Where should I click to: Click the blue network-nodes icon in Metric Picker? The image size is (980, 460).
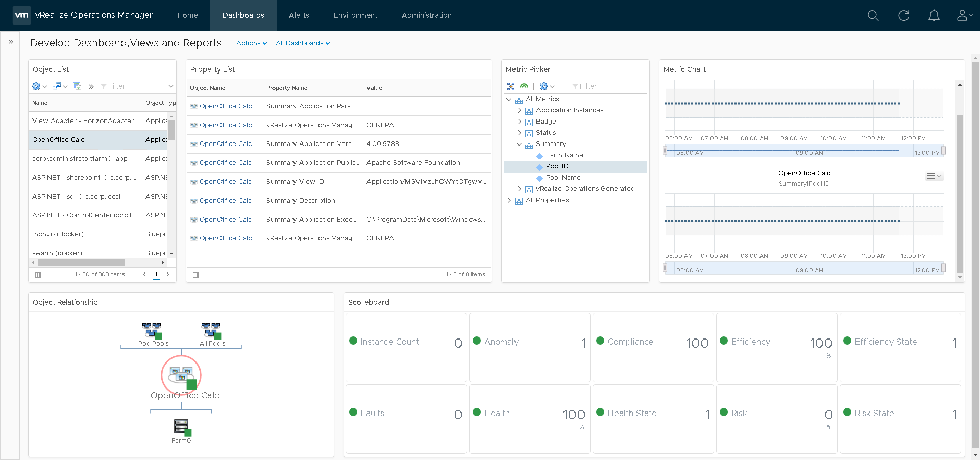click(x=511, y=86)
